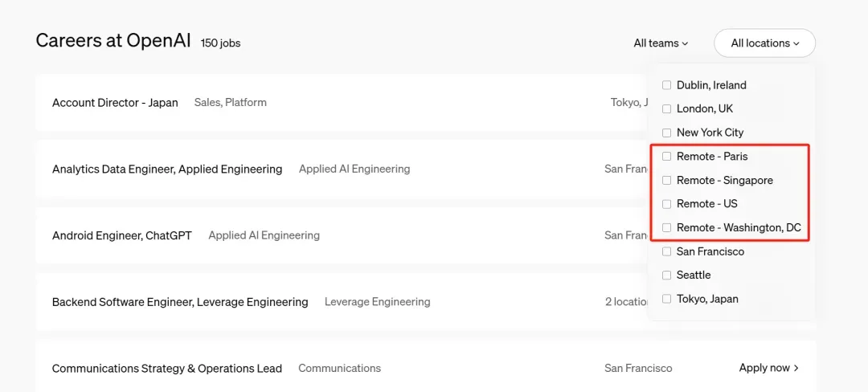Open the All teams dropdown
The image size is (868, 392).
tap(661, 43)
